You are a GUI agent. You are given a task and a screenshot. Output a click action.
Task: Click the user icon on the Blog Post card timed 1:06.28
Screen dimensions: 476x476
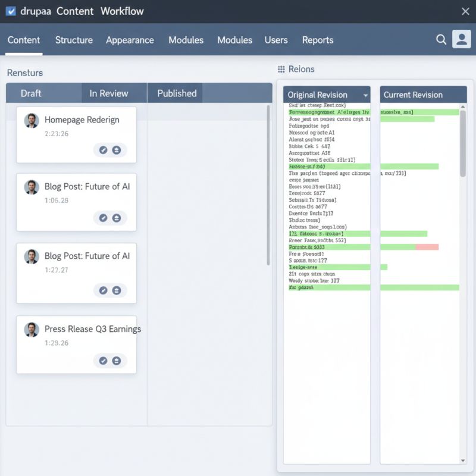click(x=117, y=218)
